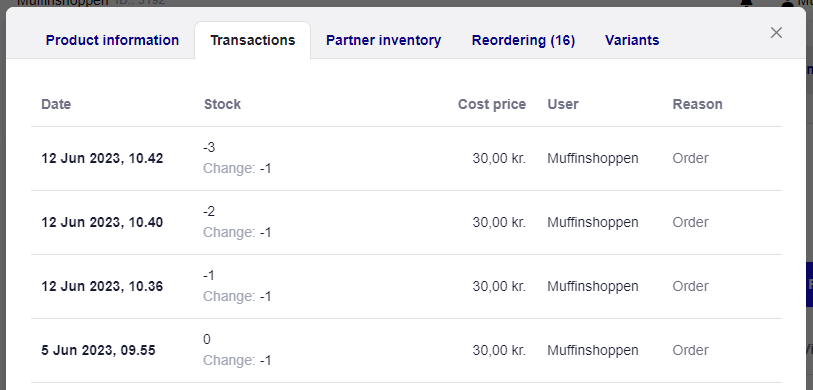
Task: Select the 12 Jun 2023, 10.40 transaction date
Action: click(102, 222)
